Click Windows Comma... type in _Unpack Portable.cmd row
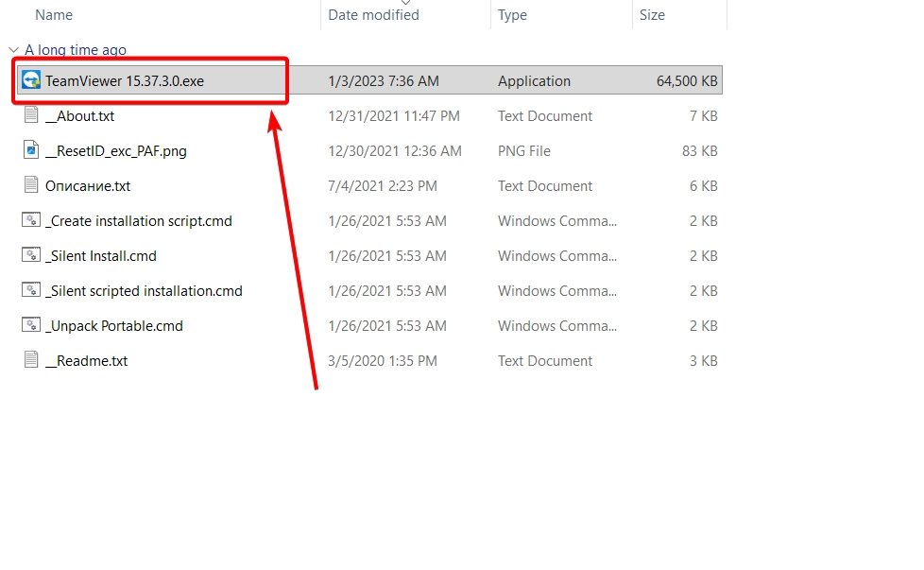Image resolution: width=924 pixels, height=570 pixels. click(556, 326)
